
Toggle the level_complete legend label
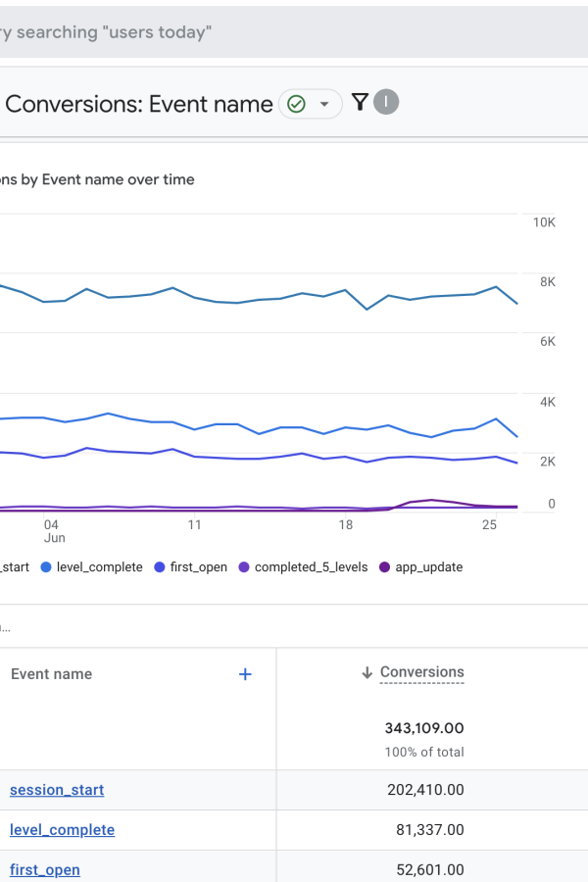(100, 567)
